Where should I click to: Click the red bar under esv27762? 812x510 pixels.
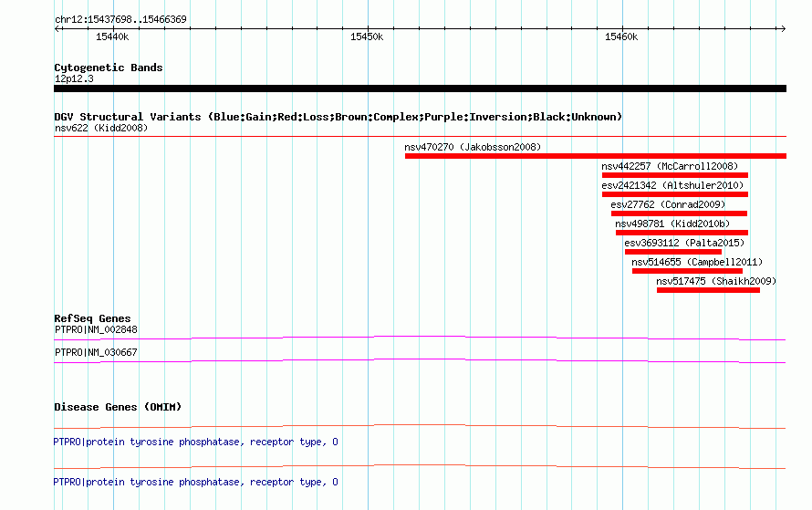coord(679,213)
